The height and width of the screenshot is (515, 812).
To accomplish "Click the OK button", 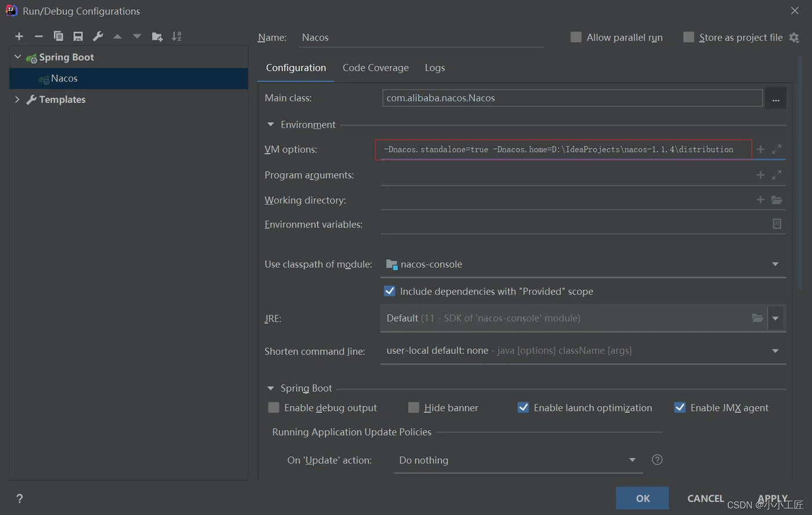I will (x=642, y=498).
